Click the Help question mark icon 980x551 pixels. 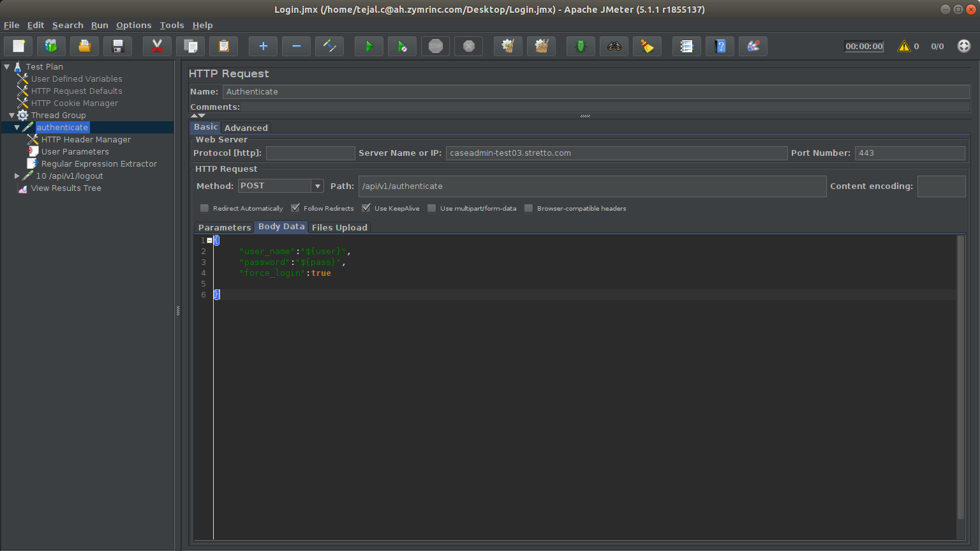720,46
